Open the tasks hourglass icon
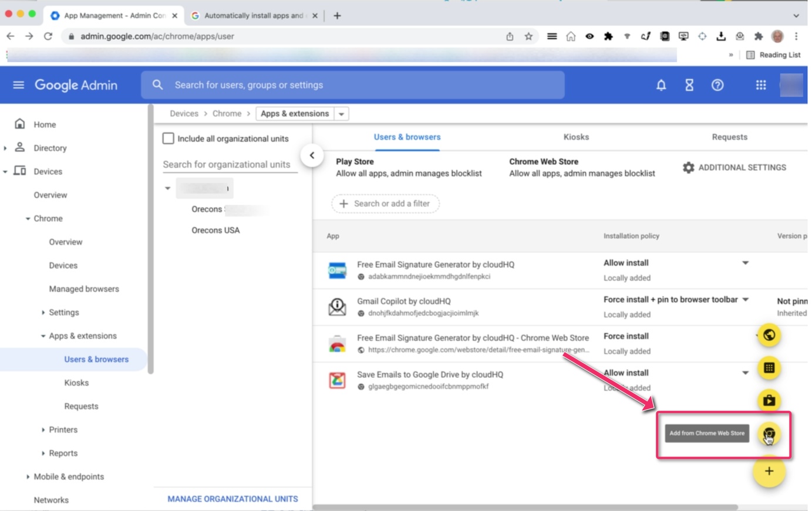Screen dimensions: 812x511 (689, 85)
